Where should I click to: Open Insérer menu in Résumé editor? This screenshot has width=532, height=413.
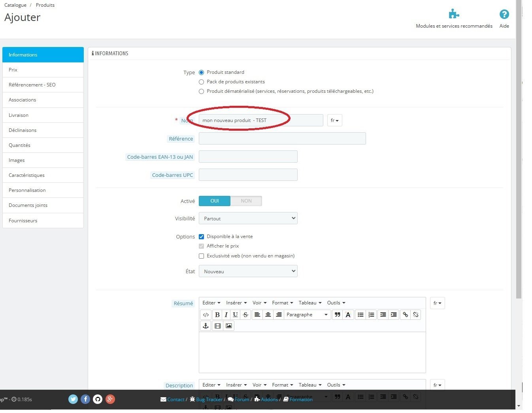[236, 303]
